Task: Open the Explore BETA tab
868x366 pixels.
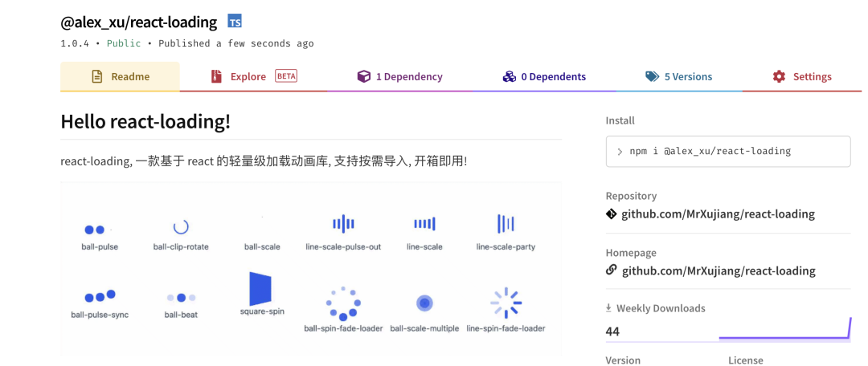Action: point(253,77)
